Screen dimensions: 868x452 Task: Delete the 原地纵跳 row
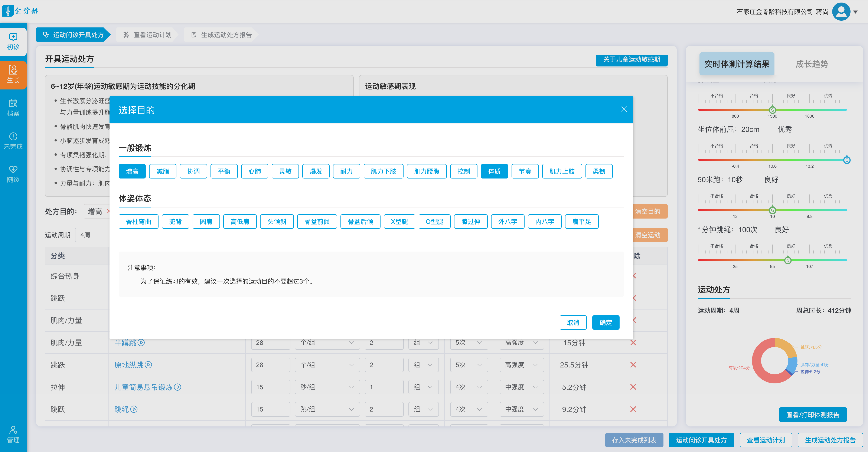pyautogui.click(x=633, y=365)
